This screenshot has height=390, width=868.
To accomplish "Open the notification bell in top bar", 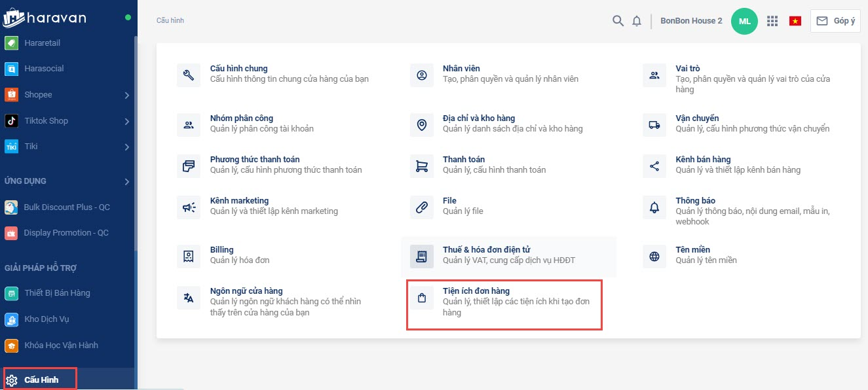I will pyautogui.click(x=636, y=21).
